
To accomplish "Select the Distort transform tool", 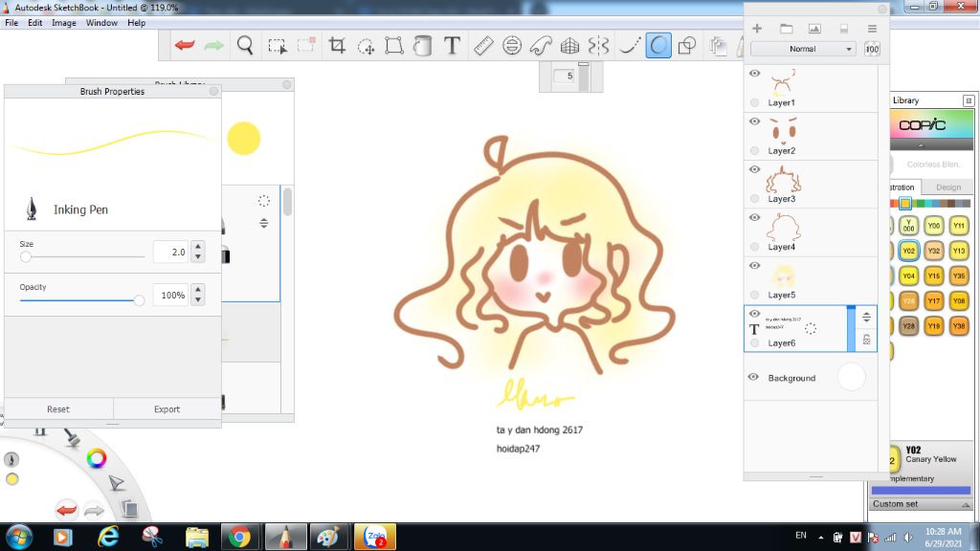I will tap(393, 46).
